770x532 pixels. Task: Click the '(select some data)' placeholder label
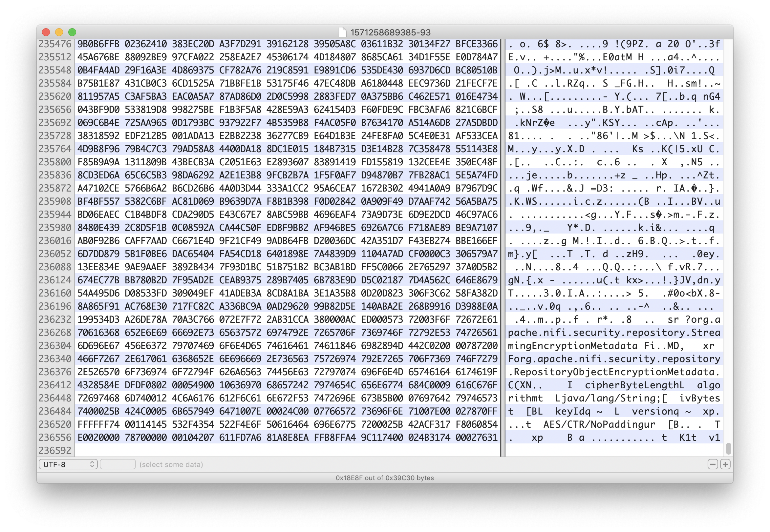(171, 464)
